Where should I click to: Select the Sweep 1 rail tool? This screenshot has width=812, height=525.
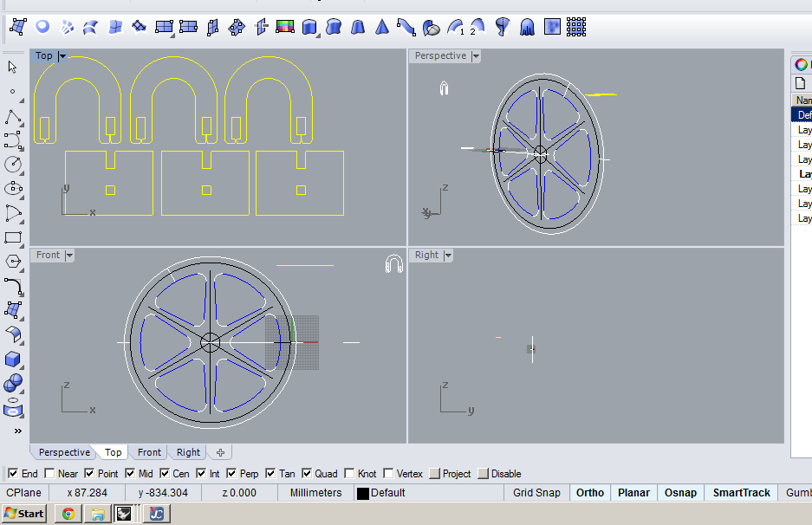click(x=455, y=27)
